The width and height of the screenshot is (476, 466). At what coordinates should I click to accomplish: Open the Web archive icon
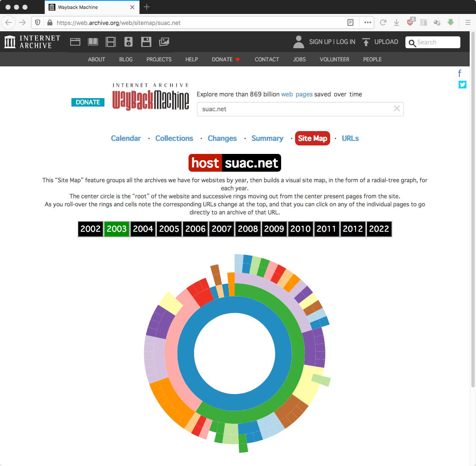75,42
